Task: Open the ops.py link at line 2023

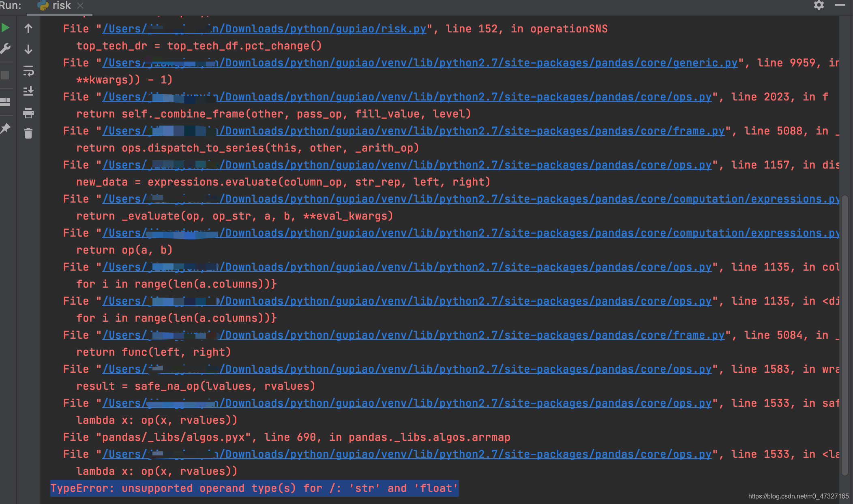Action: coord(407,97)
